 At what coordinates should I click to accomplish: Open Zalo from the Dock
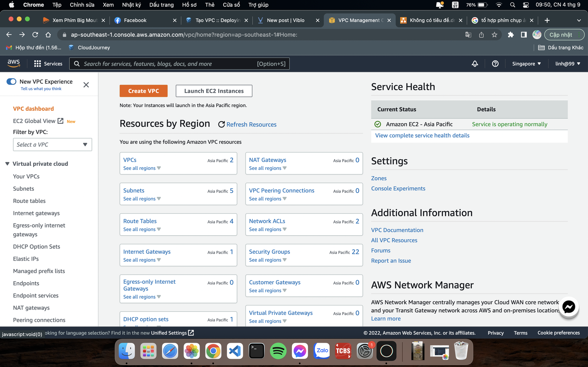(x=321, y=351)
